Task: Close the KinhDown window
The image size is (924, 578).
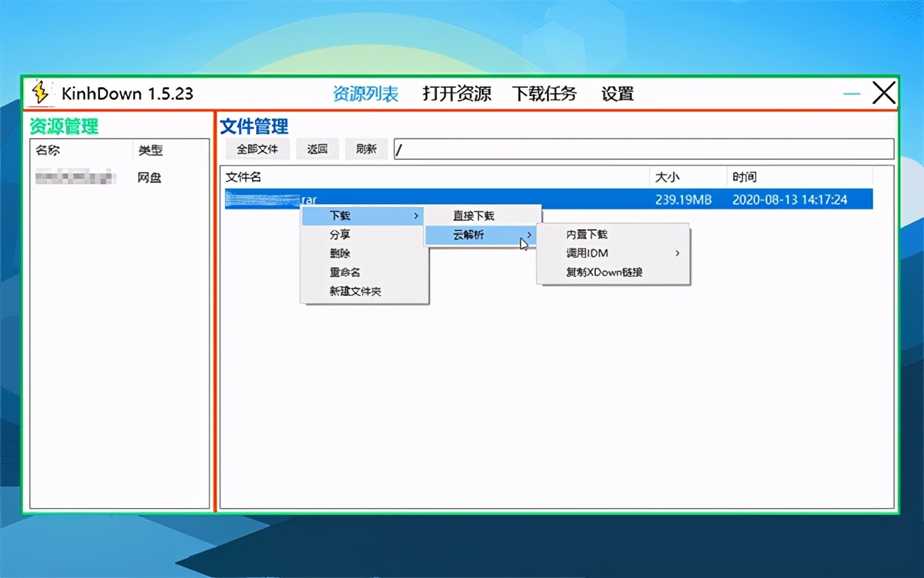Action: (884, 93)
